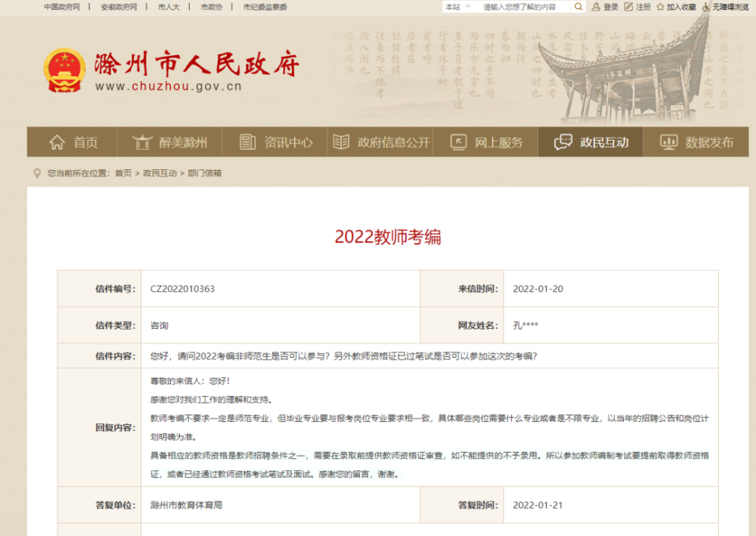The image size is (756, 536).
Task: Click the 信件编号 label cell
Action: (99, 289)
